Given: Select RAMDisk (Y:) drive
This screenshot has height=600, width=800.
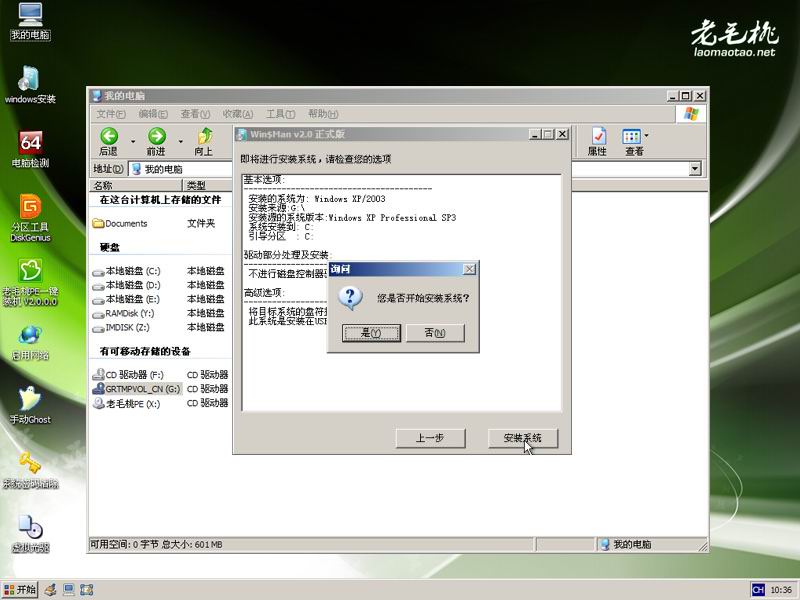Looking at the screenshot, I should click(x=123, y=313).
